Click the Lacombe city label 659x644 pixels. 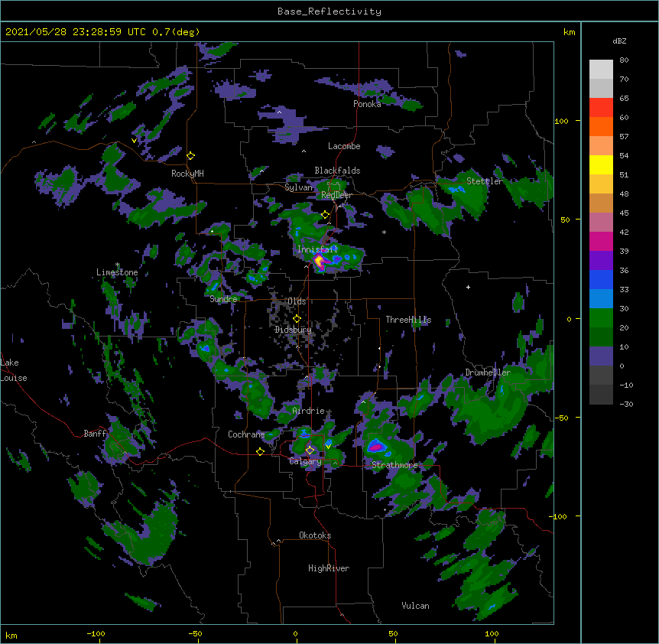click(344, 146)
